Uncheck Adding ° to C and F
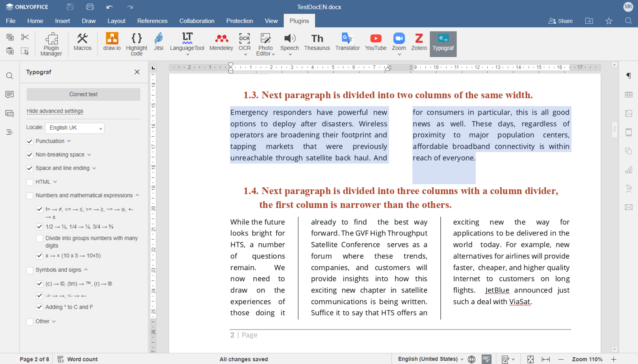638x364 pixels. click(x=39, y=307)
